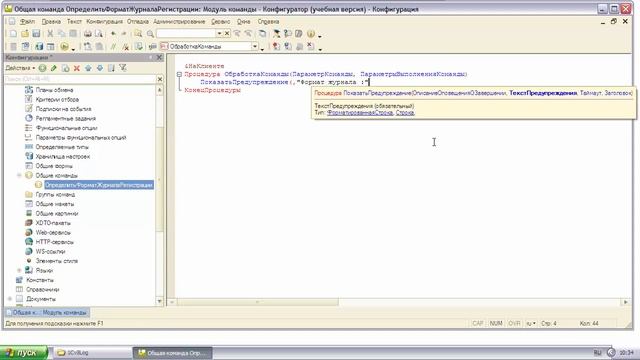Open the Правка menu
The image size is (640, 360).
pyautogui.click(x=51, y=22)
